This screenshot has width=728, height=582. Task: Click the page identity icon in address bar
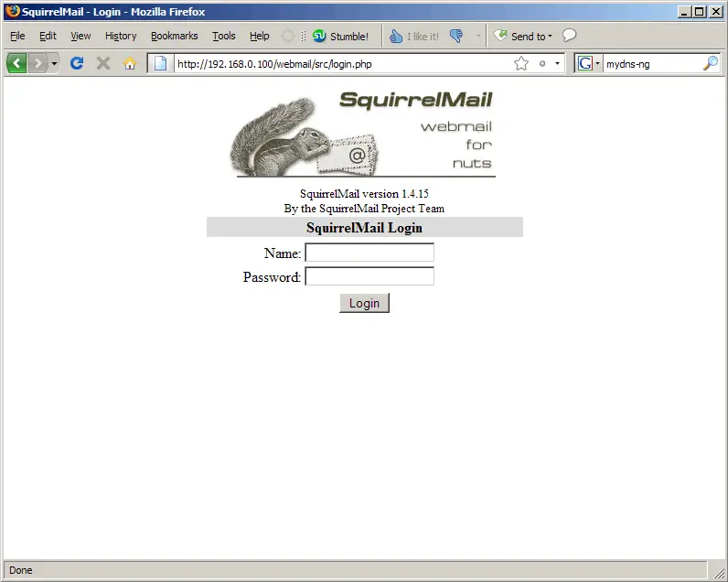161,64
